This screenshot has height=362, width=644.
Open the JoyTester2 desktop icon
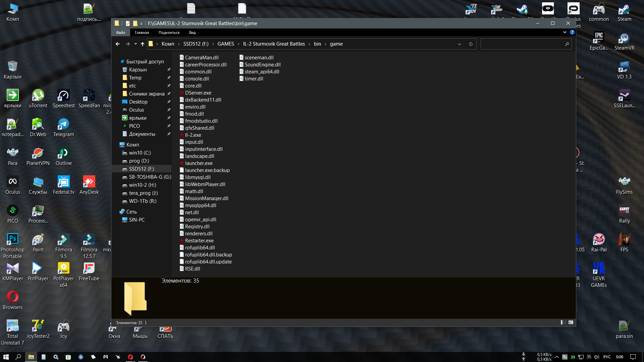click(38, 329)
